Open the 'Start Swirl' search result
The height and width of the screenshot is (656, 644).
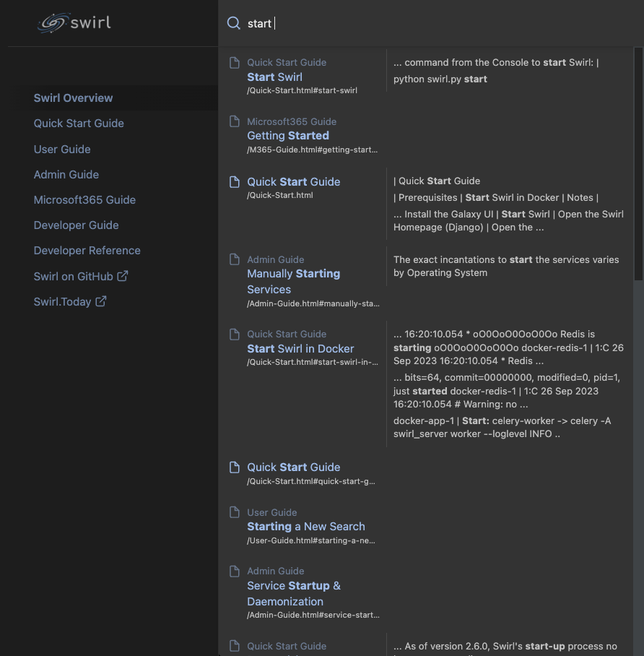[x=274, y=77]
